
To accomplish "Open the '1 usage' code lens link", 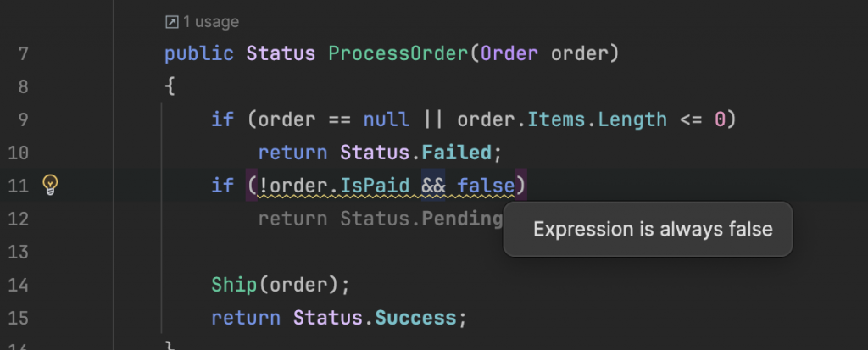I will click(210, 22).
